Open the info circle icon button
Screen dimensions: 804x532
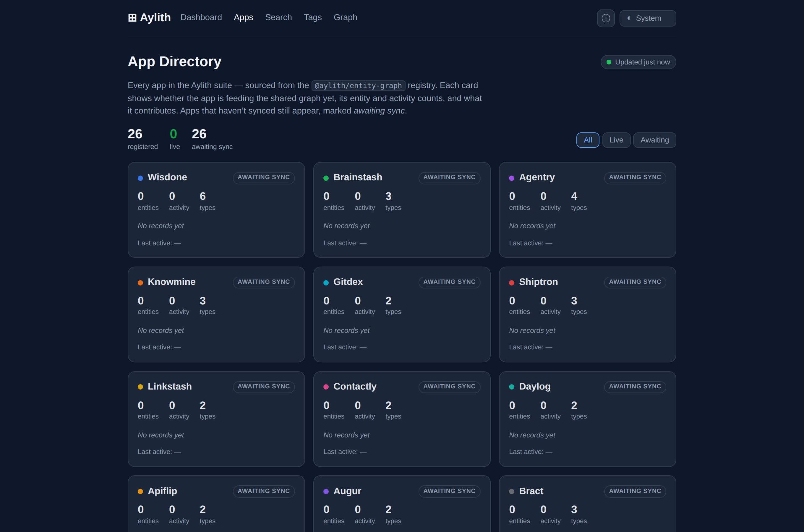[x=606, y=18]
